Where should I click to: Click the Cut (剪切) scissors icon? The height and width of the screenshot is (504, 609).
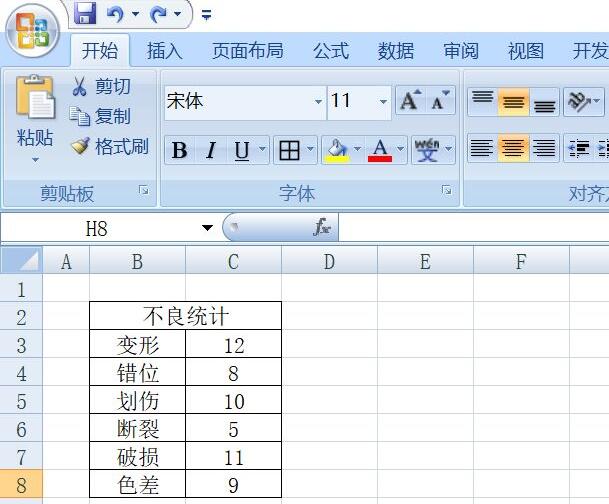tap(80, 87)
